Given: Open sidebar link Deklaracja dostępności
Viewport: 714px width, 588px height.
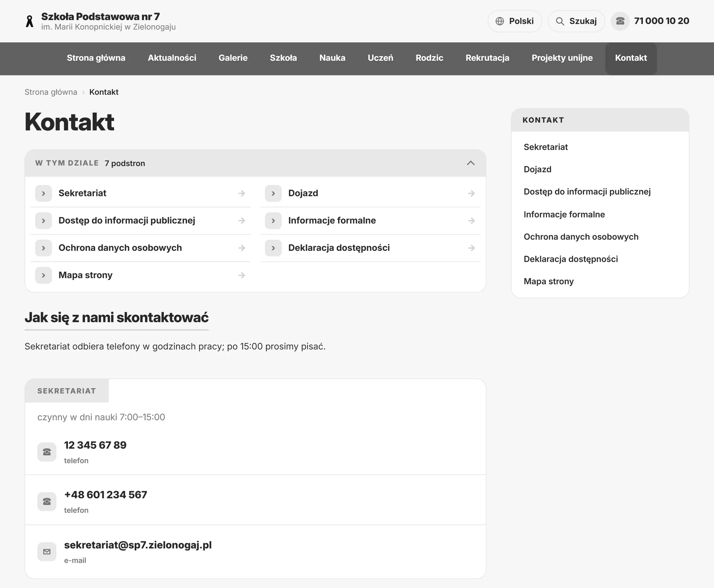Looking at the screenshot, I should click(571, 259).
